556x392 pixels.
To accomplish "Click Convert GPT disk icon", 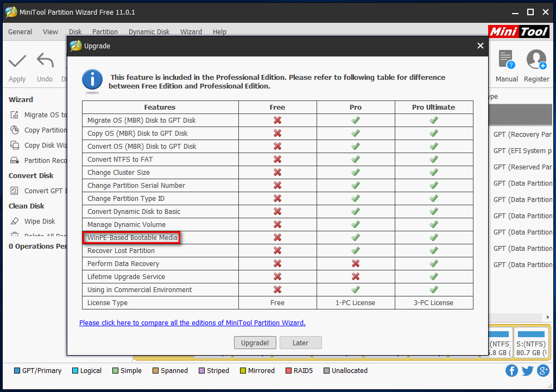I will (15, 191).
